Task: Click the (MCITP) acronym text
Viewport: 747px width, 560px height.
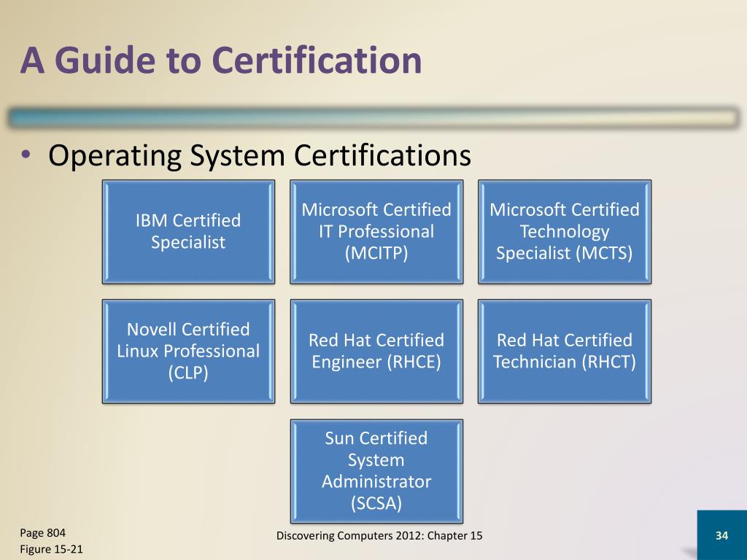Action: click(x=376, y=253)
